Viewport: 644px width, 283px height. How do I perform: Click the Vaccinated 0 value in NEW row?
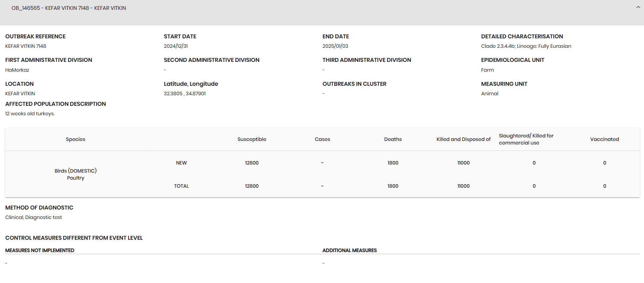(605, 163)
